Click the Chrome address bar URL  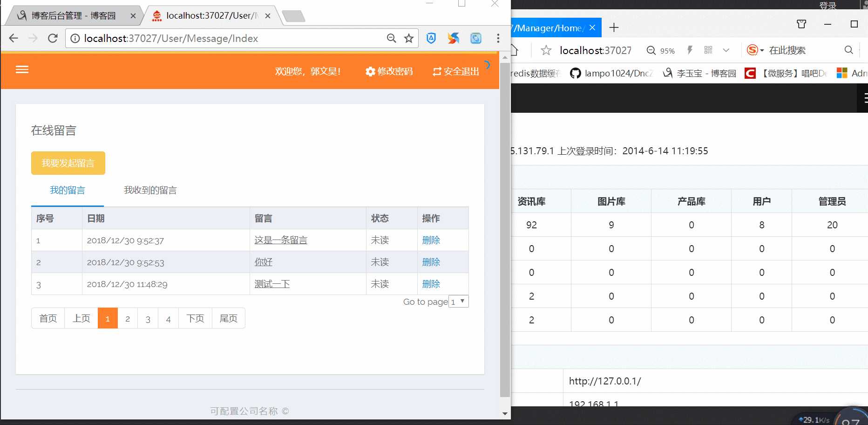[171, 38]
